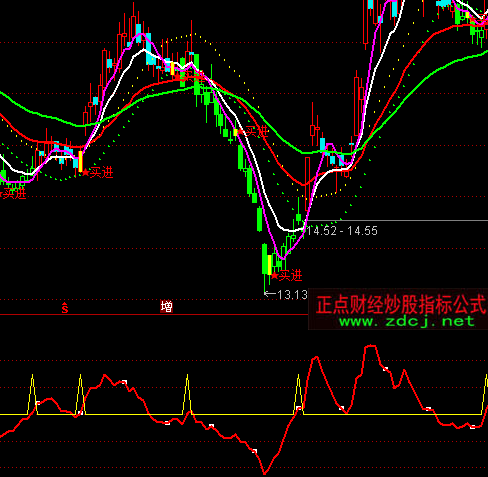Open the www.zdcj.net link
This screenshot has width=488, height=477.
(x=407, y=321)
